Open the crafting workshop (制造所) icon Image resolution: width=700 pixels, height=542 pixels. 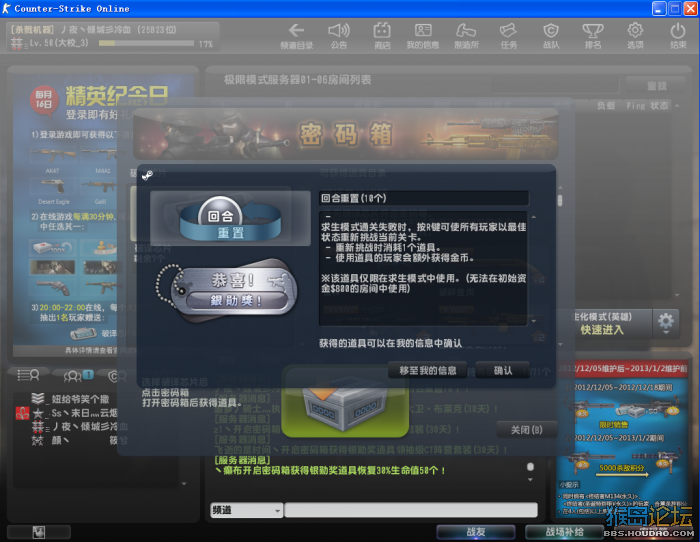pos(466,36)
